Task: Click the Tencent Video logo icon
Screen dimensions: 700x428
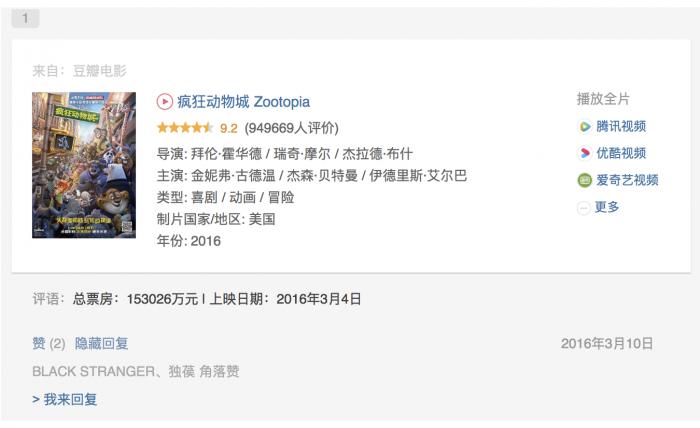Action: point(585,126)
